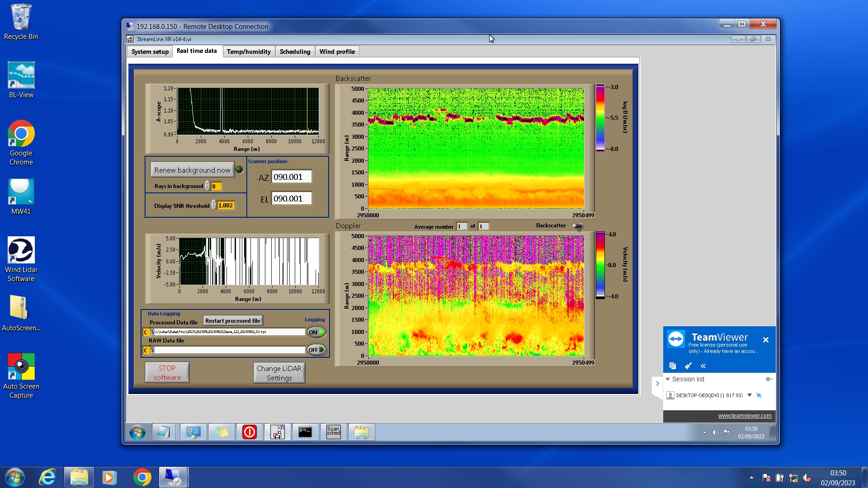Open BL-View desktop shortcut
The image size is (868, 488).
click(x=21, y=80)
